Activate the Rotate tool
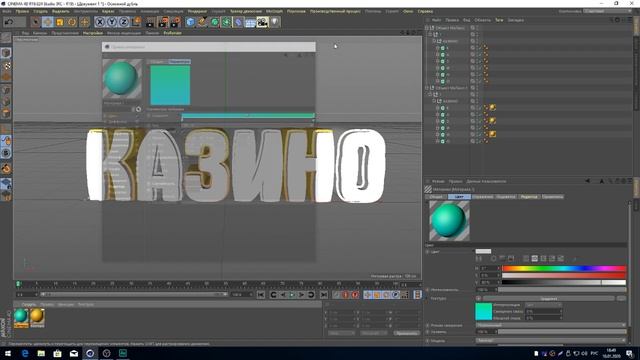Viewport: 640px width, 360px height. (x=72, y=22)
